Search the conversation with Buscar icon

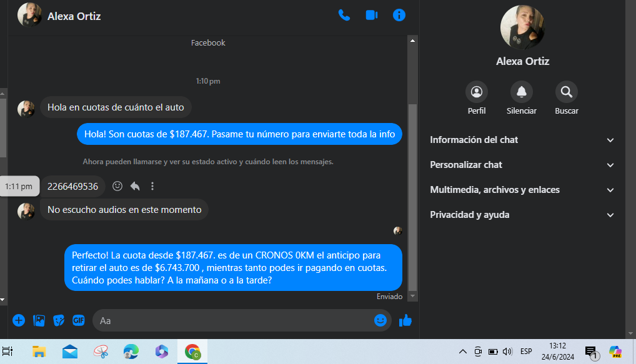567,92
